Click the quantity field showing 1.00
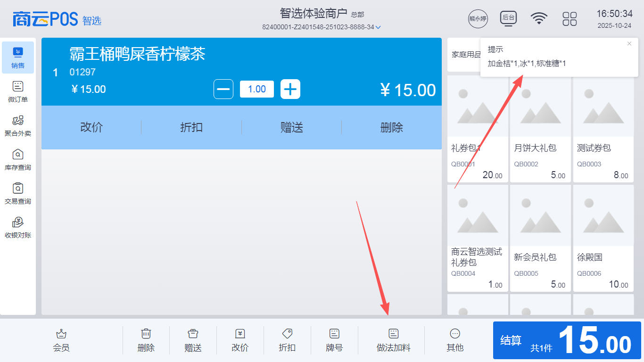 point(257,89)
